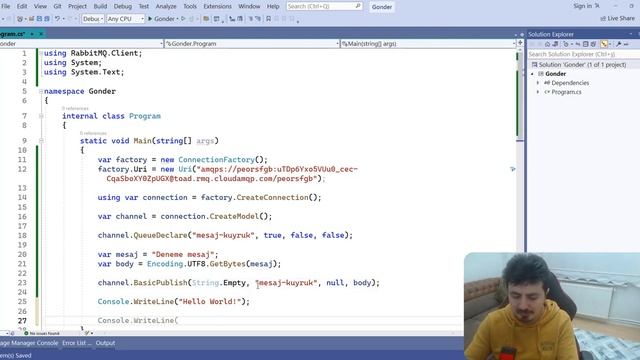Viewport: 640px width, 360px height.
Task: Open the File menu
Action: pos(6,6)
